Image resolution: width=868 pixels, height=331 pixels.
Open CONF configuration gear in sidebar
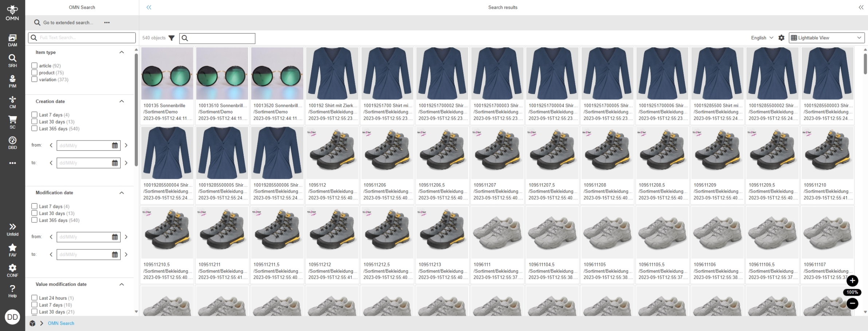pyautogui.click(x=12, y=270)
